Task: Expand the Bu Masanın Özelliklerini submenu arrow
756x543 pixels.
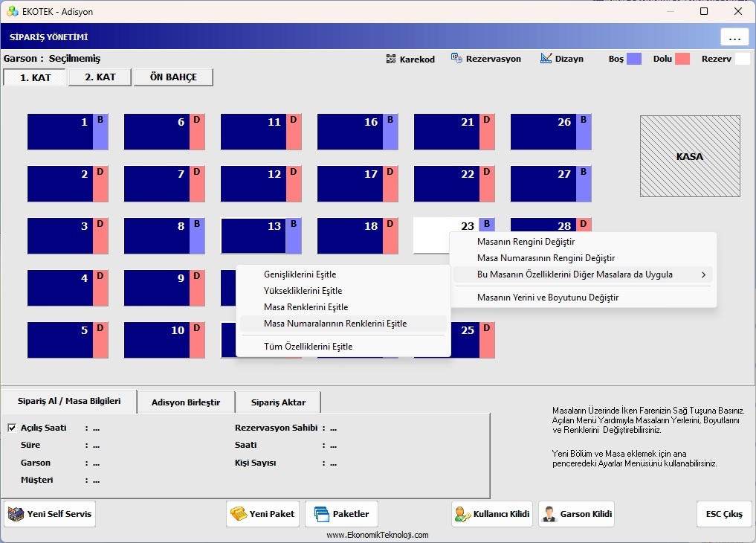Action: click(703, 274)
